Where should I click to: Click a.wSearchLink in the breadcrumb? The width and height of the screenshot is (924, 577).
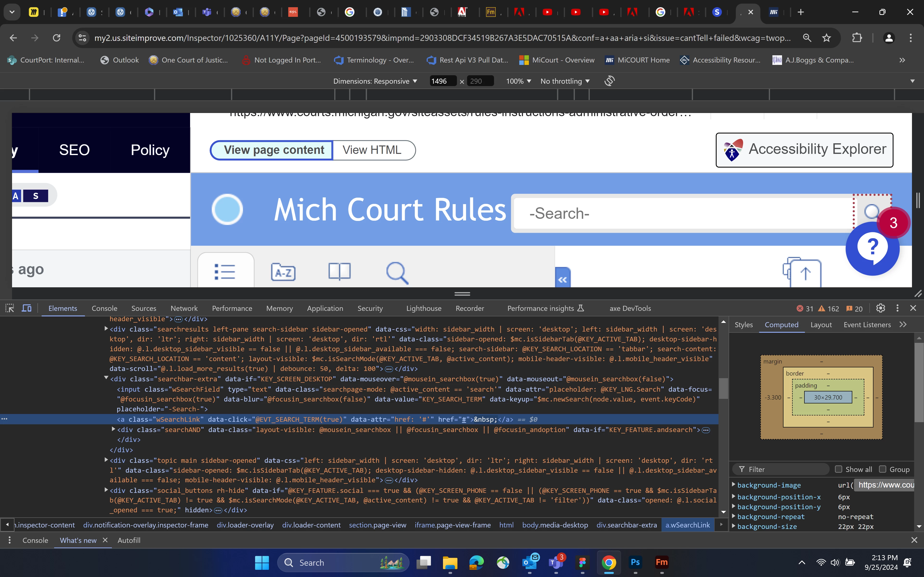tap(687, 525)
